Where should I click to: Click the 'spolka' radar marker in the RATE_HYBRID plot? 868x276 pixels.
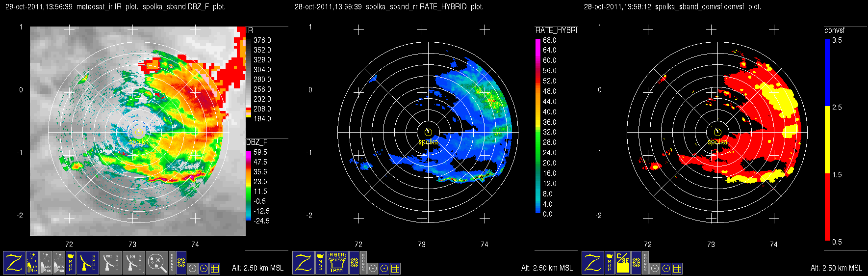(428, 142)
